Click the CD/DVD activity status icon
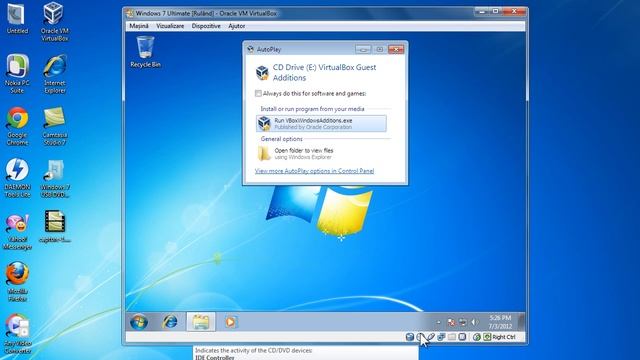Viewport: 640px width, 360px height. (x=420, y=337)
